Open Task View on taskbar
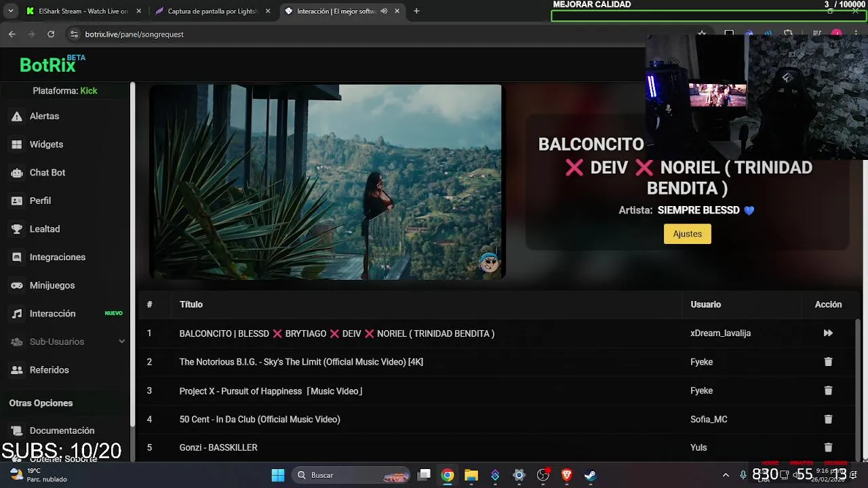The height and width of the screenshot is (488, 868). pyautogui.click(x=424, y=475)
